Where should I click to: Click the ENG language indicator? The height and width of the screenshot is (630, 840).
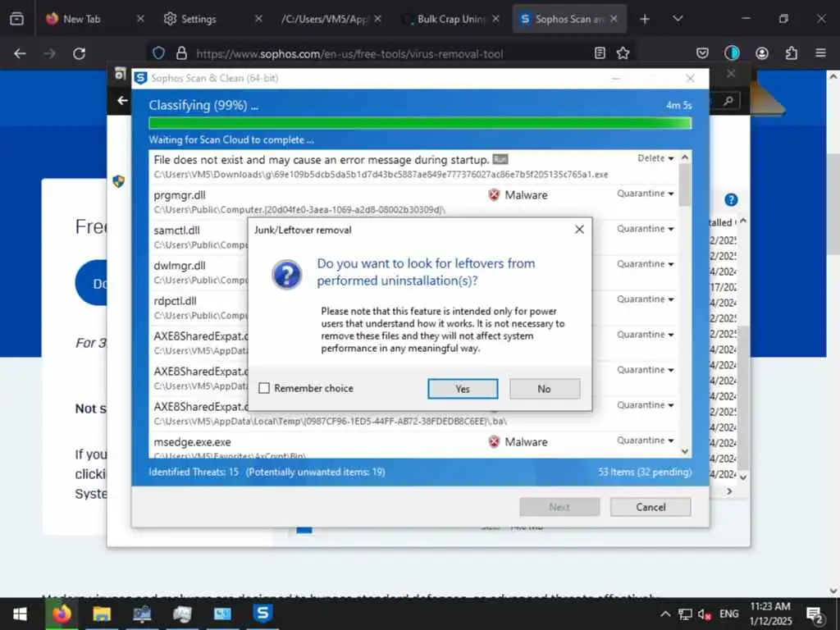click(x=728, y=614)
